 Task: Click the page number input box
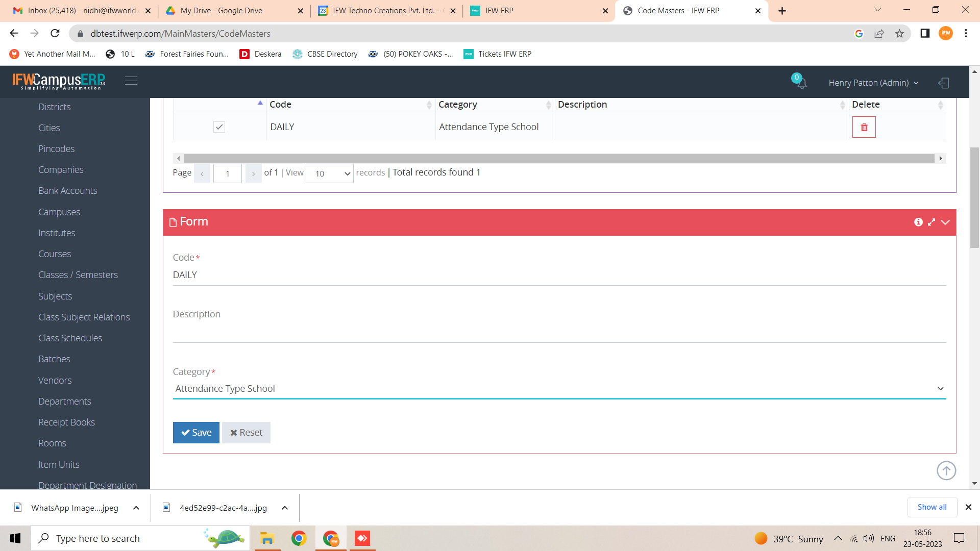coord(228,173)
